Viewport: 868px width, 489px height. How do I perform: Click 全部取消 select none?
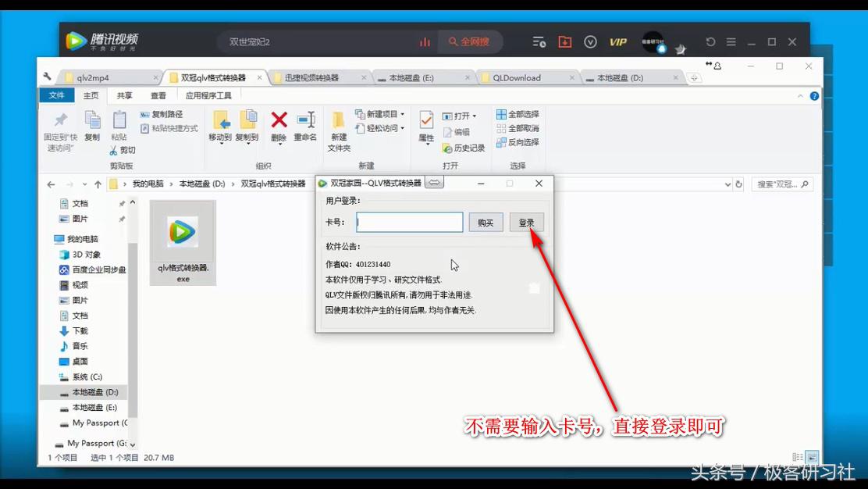tap(518, 128)
